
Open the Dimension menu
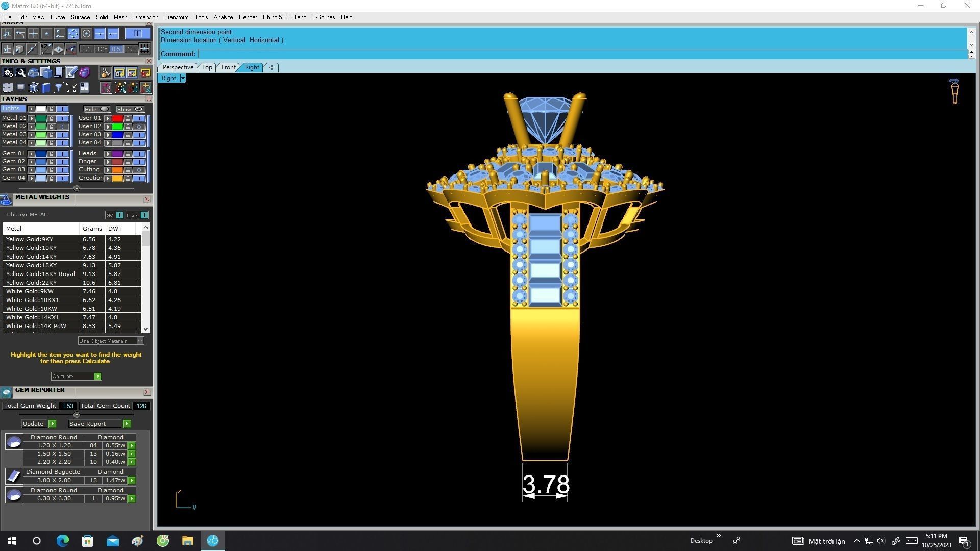tap(145, 17)
